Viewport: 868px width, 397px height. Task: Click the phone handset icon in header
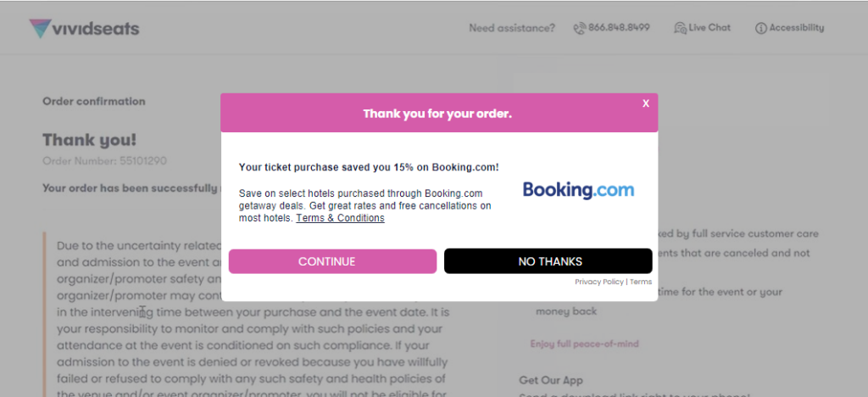[x=580, y=28]
